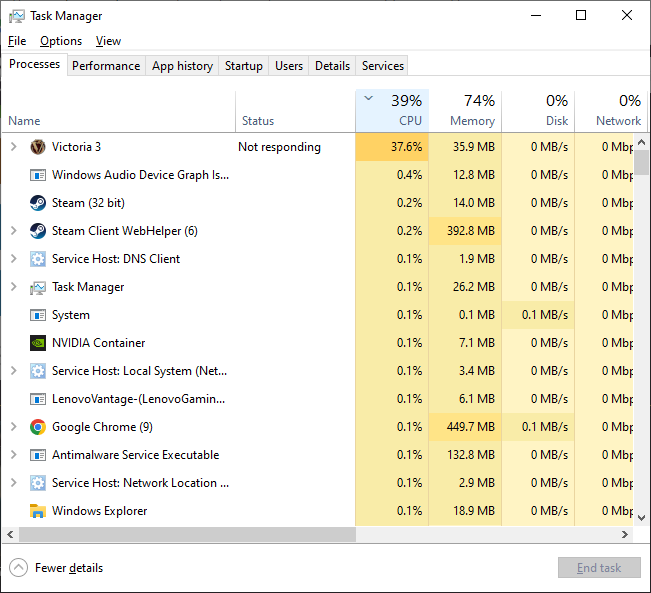
Task: Click the Steam Client WebHelper icon
Action: pos(38,231)
